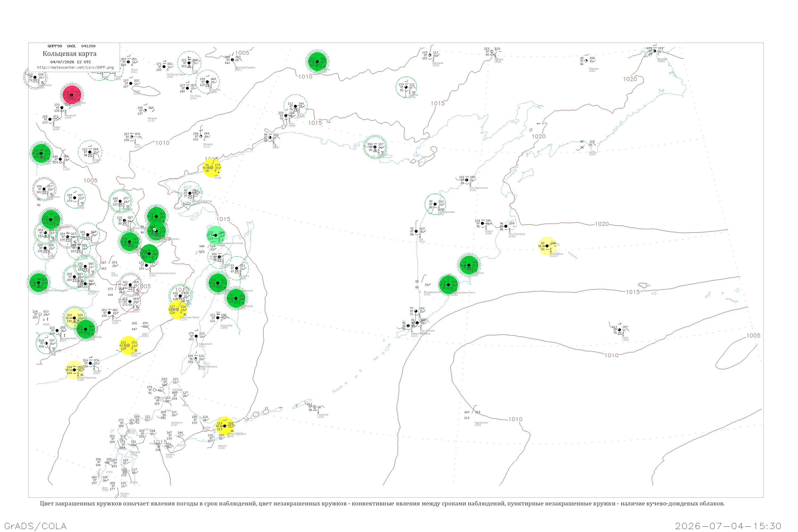Click the light green Николаевск-на-Амуре marker

pos(215,235)
